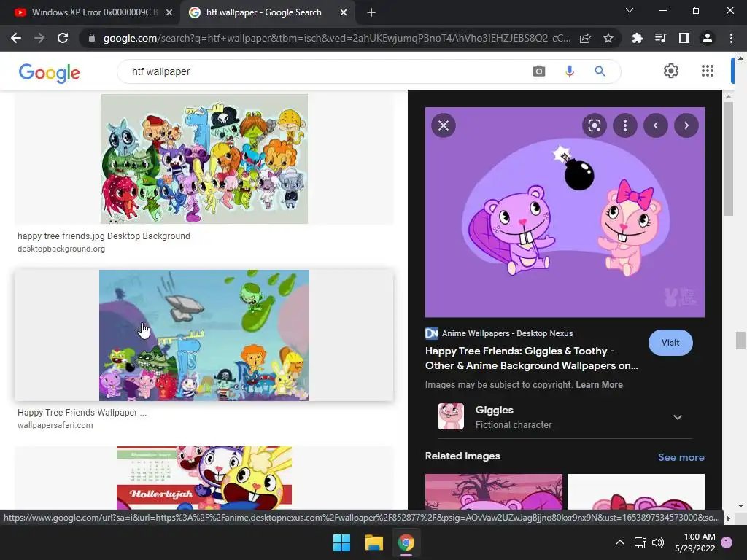Click the browser forward arrow
This screenshot has height=560, width=747.
pos(39,38)
